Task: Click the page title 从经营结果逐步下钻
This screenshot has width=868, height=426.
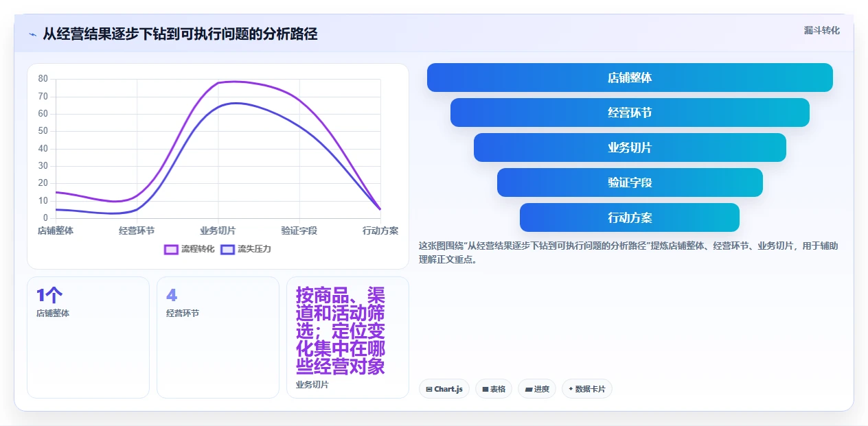Action: tap(180, 34)
